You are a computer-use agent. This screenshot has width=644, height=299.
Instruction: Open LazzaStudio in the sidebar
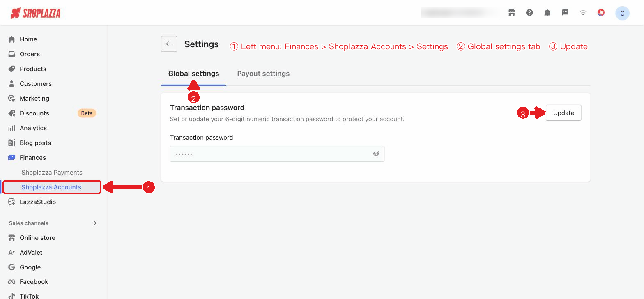point(37,202)
